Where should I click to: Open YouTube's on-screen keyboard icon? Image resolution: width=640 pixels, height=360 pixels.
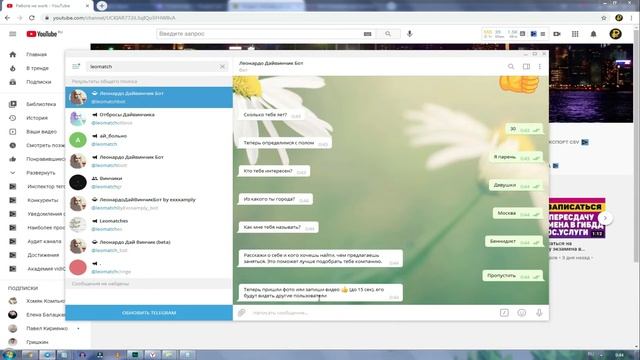point(367,34)
